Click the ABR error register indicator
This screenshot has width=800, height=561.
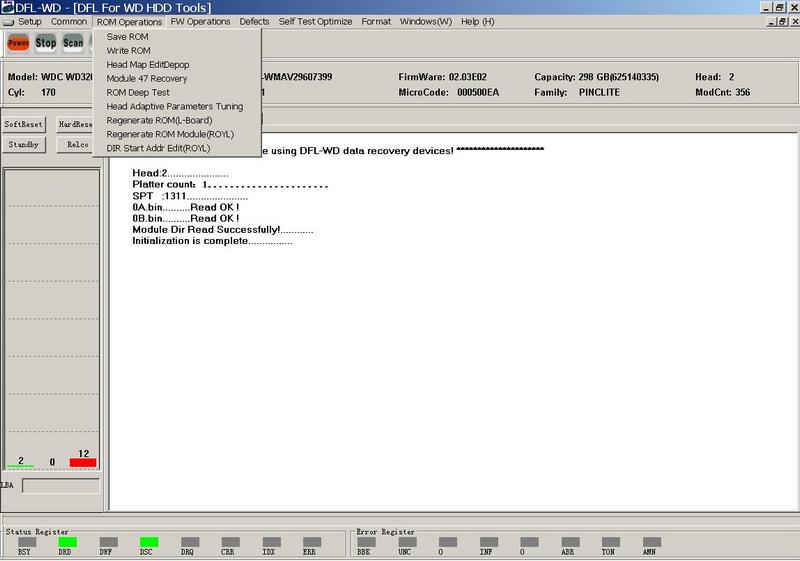click(x=570, y=542)
